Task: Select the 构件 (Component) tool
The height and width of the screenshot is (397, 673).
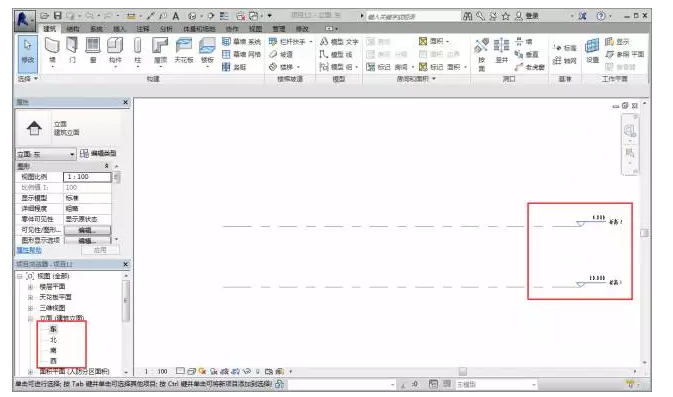Action: click(115, 51)
